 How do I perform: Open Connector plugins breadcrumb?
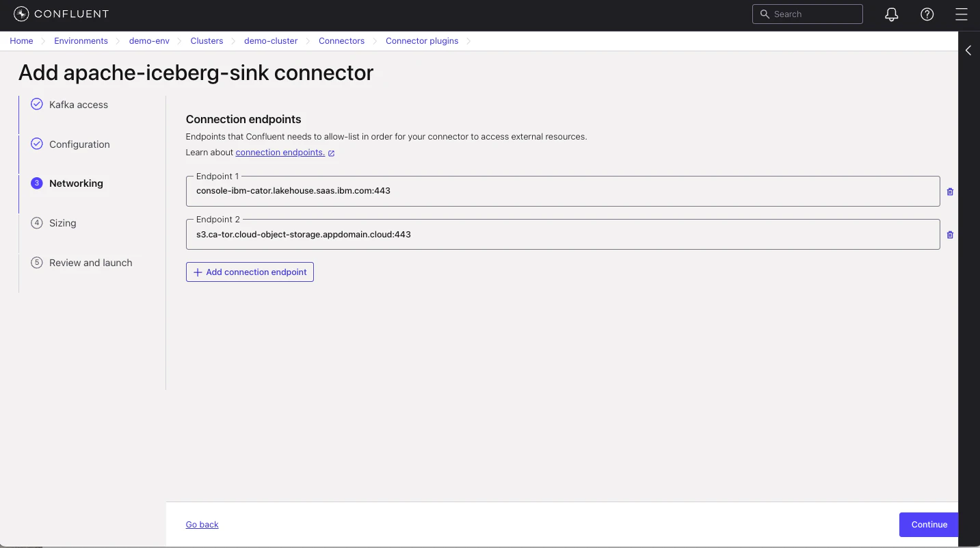click(x=422, y=41)
